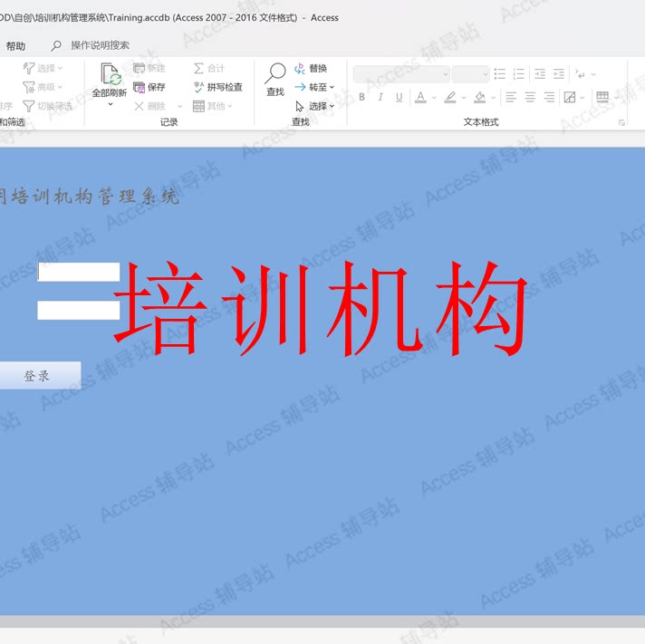This screenshot has width=645, height=644.
Task: Click the More (其他) table icon
Action: pos(198,106)
